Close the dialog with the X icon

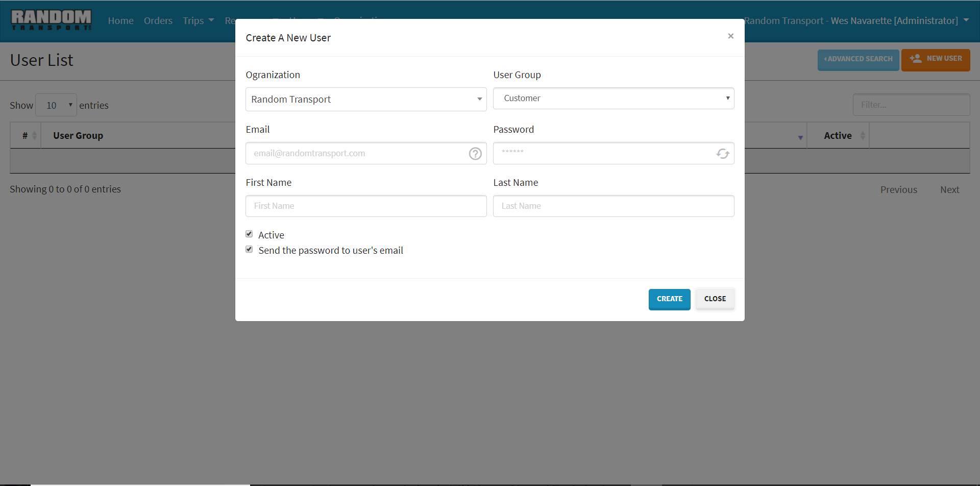pyautogui.click(x=730, y=36)
